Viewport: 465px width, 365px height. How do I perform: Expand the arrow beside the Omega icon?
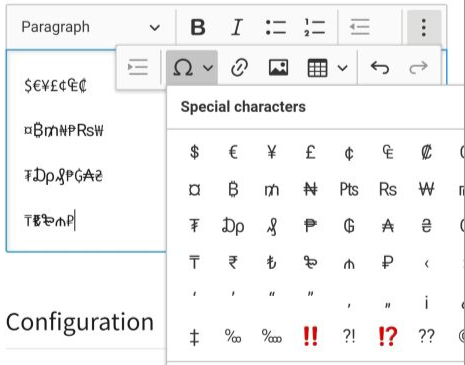pyautogui.click(x=208, y=68)
